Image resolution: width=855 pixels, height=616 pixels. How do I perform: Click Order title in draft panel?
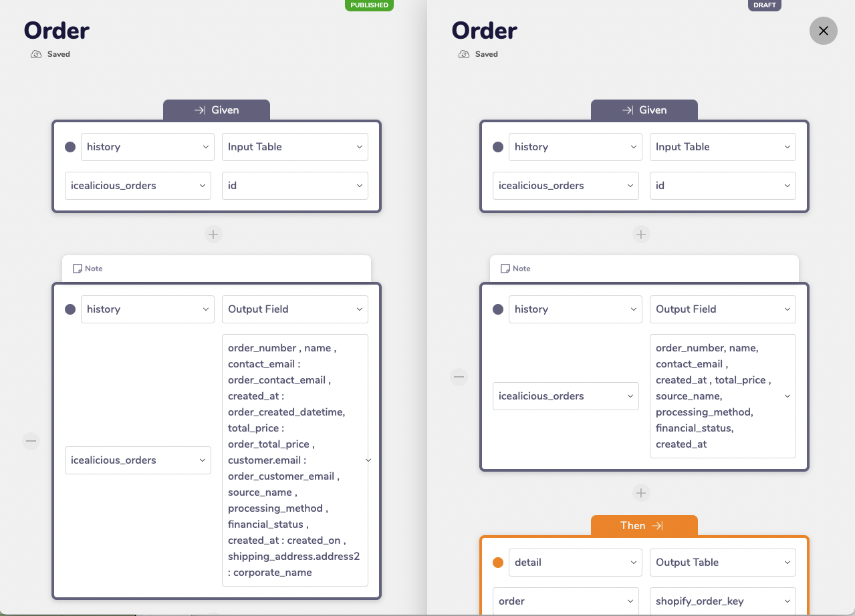(x=485, y=31)
